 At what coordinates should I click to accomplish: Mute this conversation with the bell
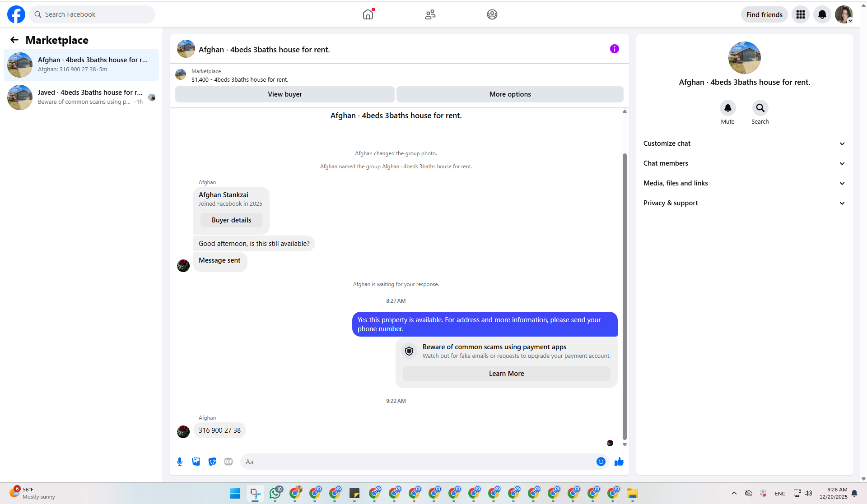pyautogui.click(x=728, y=108)
